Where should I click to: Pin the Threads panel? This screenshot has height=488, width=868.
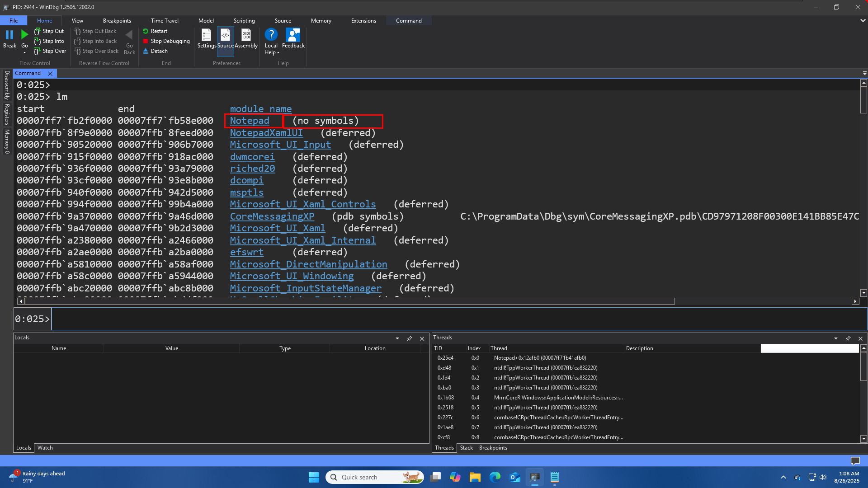(848, 338)
